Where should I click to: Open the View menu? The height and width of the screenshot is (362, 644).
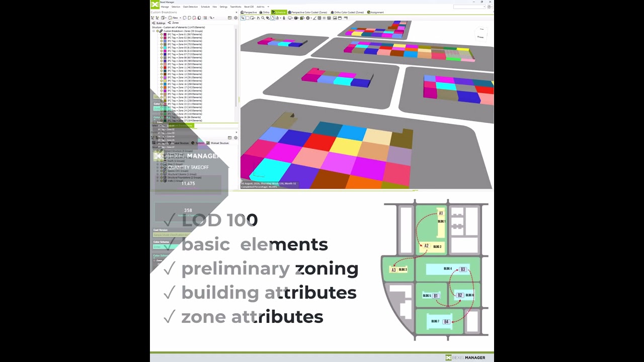[214, 7]
